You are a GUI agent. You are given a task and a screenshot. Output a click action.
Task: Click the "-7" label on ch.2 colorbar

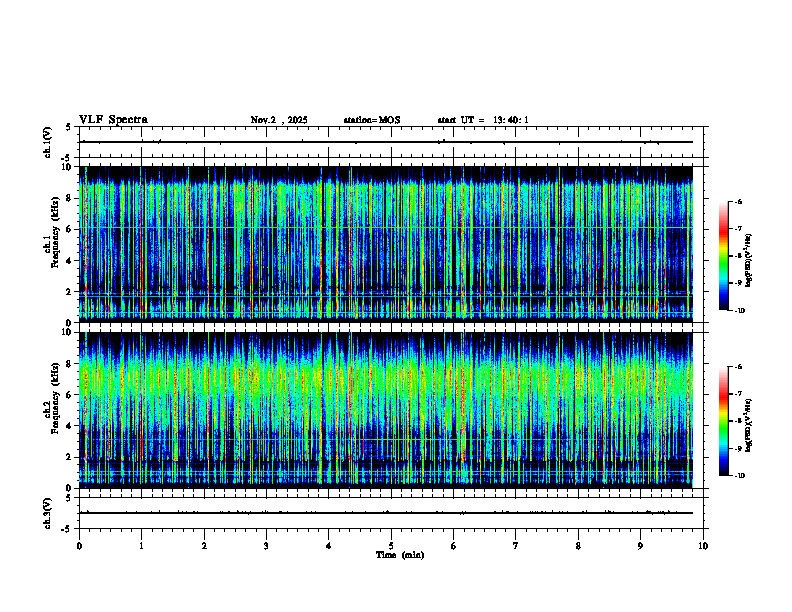(739, 394)
